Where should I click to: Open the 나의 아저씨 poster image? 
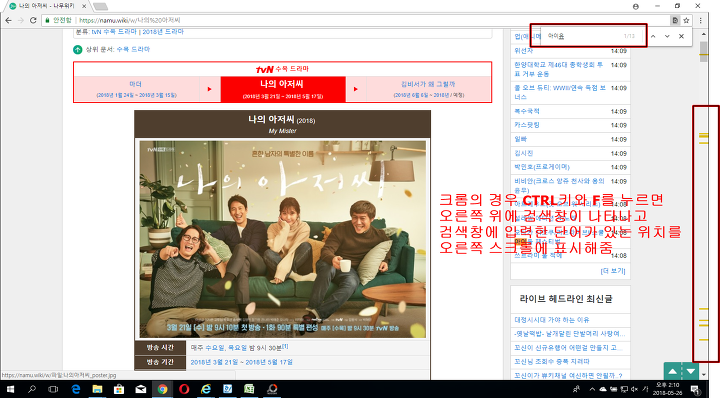pyautogui.click(x=283, y=239)
